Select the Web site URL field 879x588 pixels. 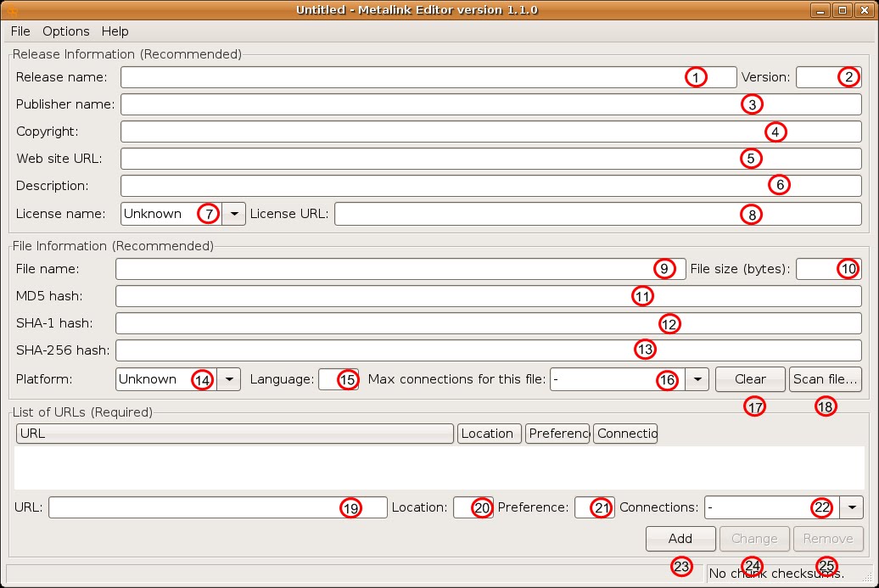pyautogui.click(x=491, y=159)
